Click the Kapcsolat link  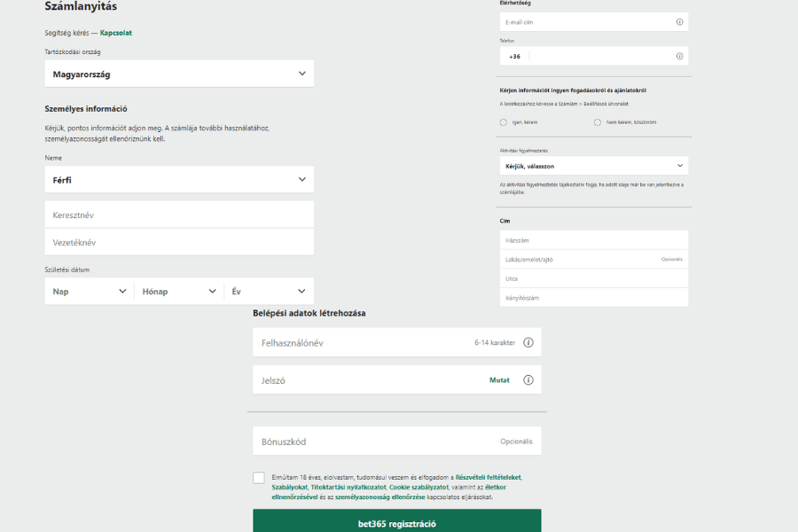[x=116, y=33]
